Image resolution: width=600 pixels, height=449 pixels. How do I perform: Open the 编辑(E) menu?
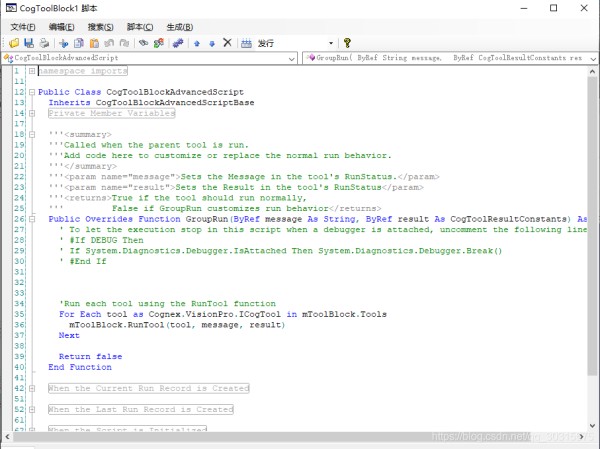[x=61, y=27]
